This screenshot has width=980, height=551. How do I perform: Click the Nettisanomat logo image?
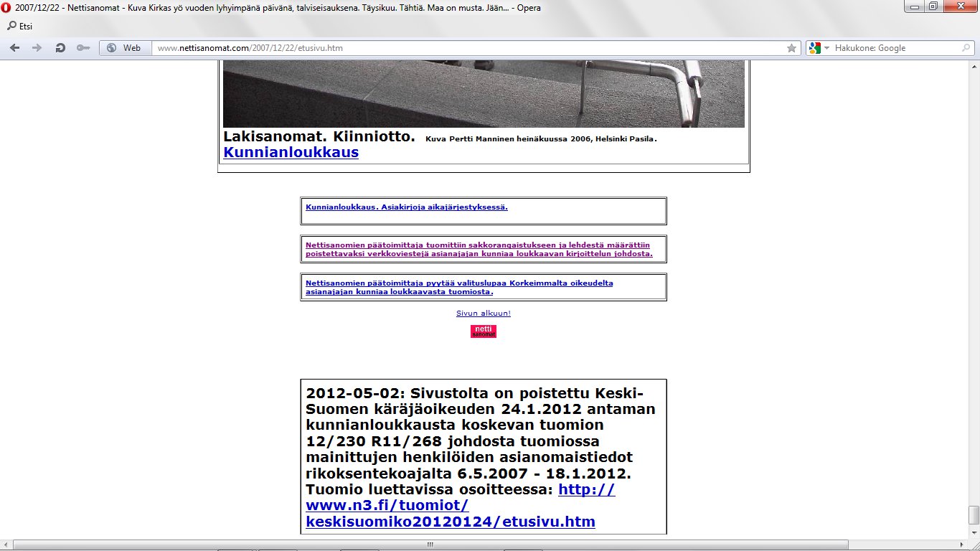pos(483,331)
